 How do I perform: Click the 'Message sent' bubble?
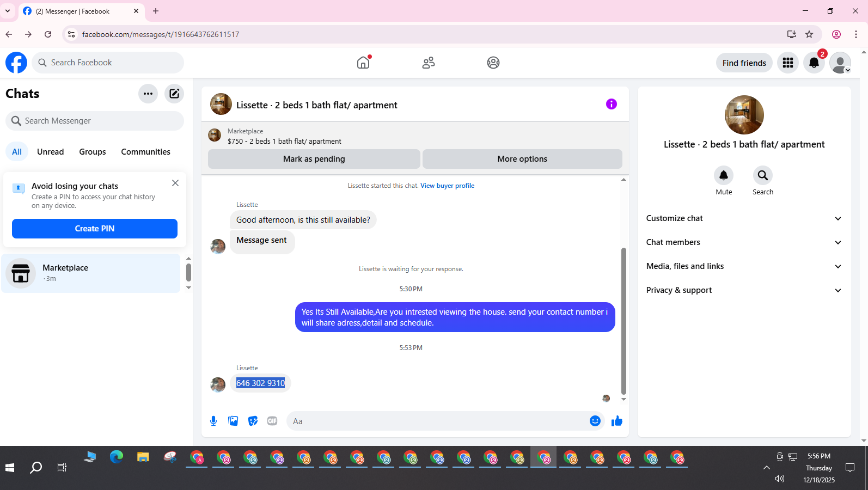(262, 241)
